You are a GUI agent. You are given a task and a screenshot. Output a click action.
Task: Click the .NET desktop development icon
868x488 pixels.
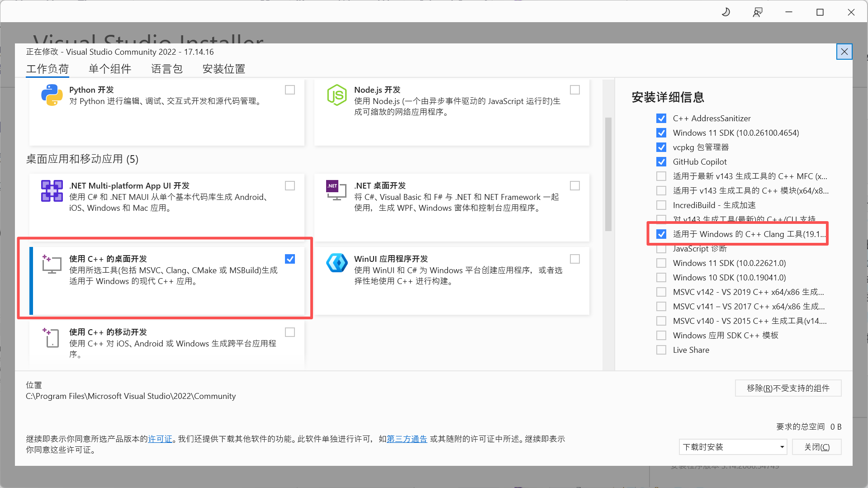tap(336, 190)
